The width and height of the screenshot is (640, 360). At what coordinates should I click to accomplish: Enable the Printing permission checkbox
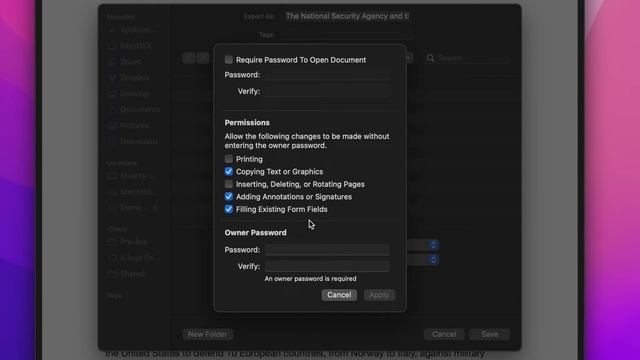pyautogui.click(x=229, y=159)
